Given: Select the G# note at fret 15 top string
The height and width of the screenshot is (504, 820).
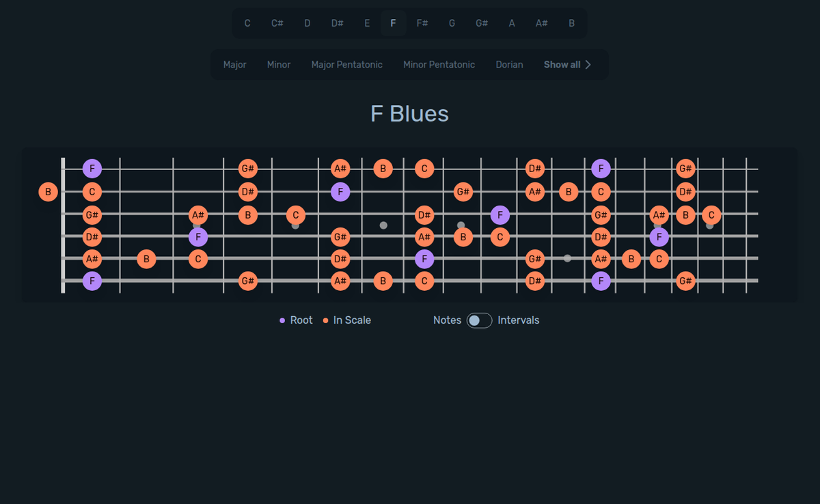Looking at the screenshot, I should (686, 168).
